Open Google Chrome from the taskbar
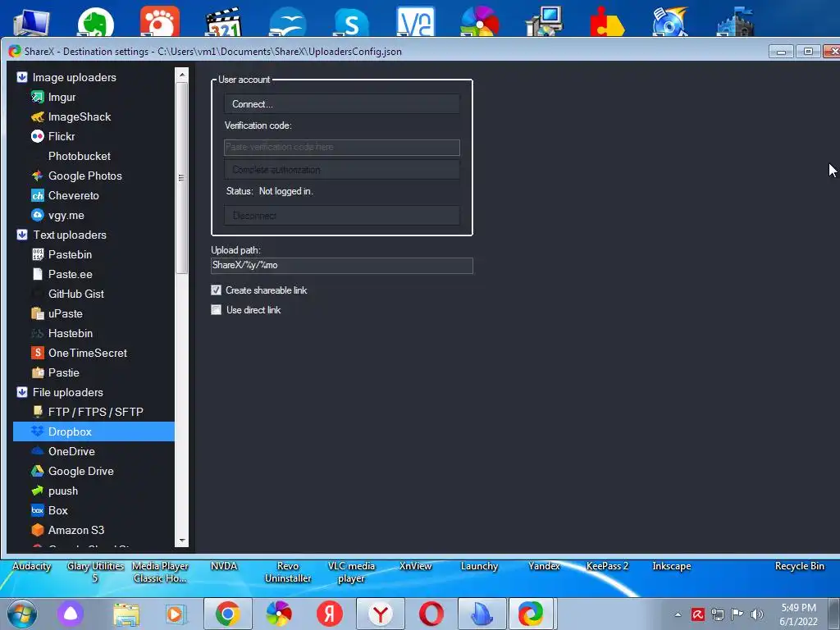Screen dimensions: 840x630 click(x=228, y=614)
